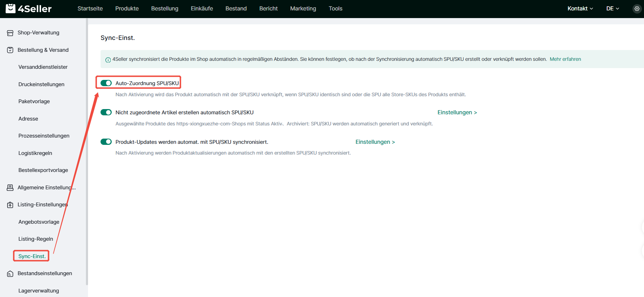Open Prozesseinstellungen page

[x=44, y=136]
